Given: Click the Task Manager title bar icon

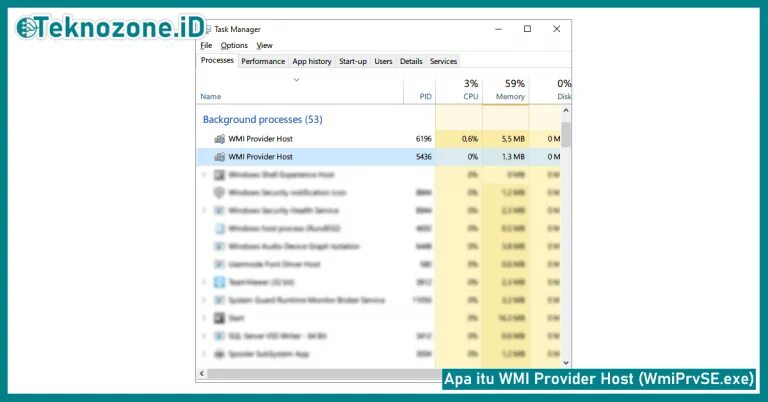Looking at the screenshot, I should 208,29.
